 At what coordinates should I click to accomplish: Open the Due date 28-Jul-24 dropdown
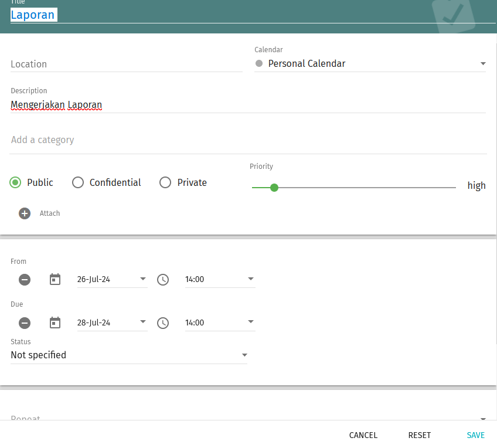[112, 323]
